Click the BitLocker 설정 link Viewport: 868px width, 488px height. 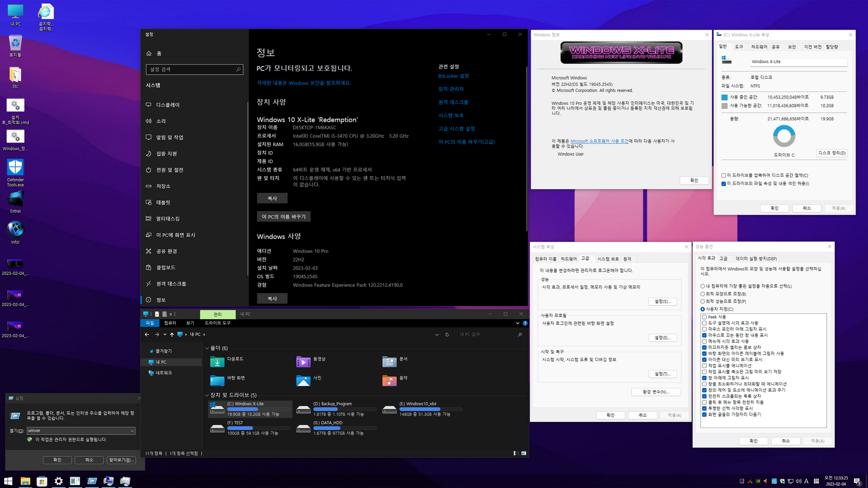[453, 76]
